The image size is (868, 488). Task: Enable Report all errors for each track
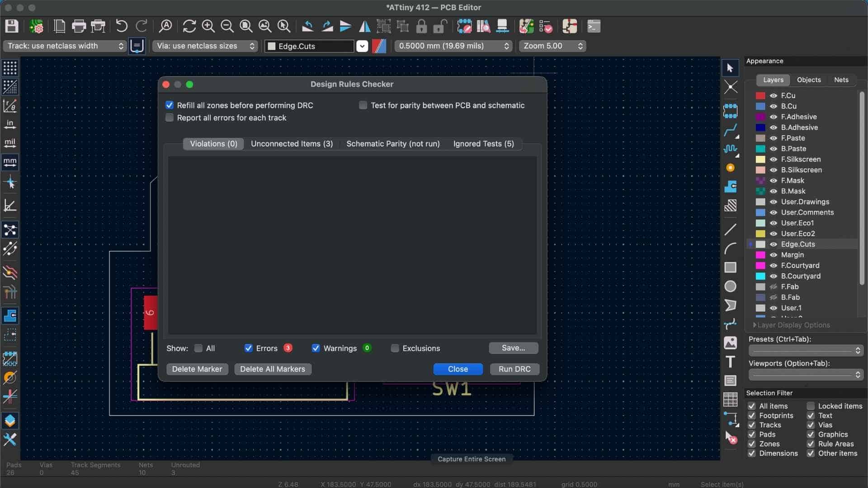point(170,118)
